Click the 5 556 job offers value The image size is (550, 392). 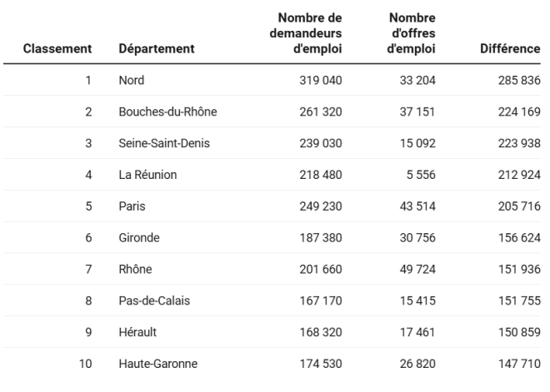pyautogui.click(x=422, y=175)
